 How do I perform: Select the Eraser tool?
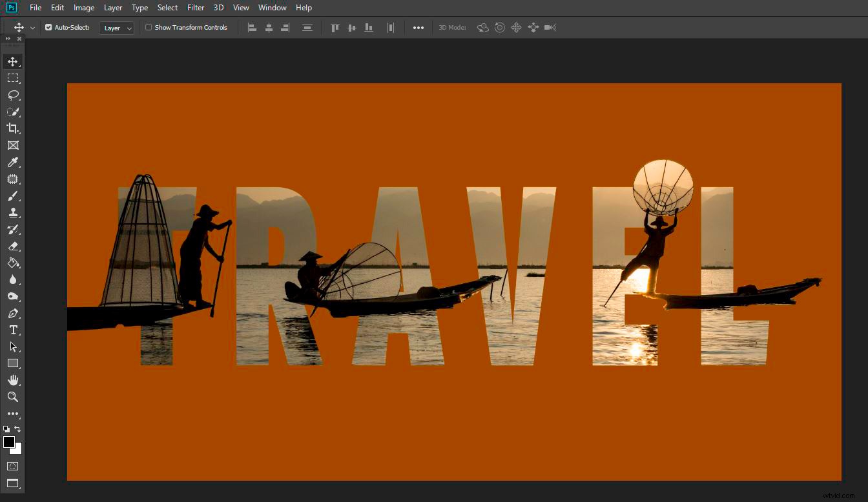(x=13, y=246)
